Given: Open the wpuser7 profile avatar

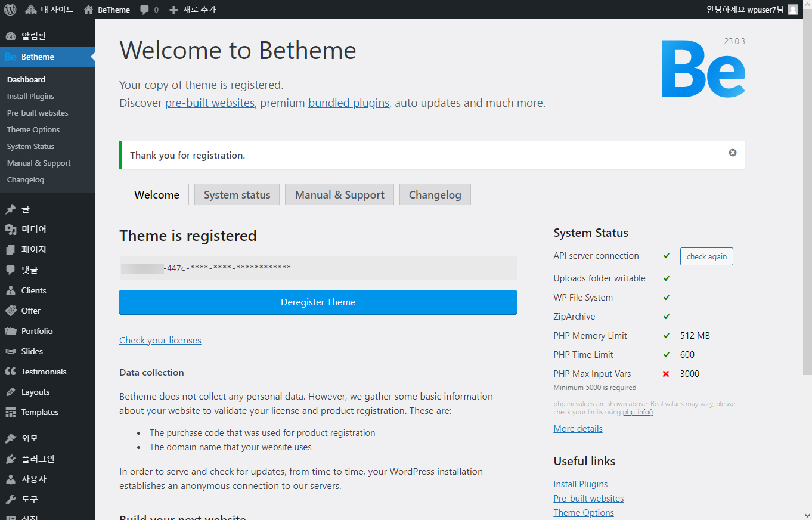Looking at the screenshot, I should [792, 10].
